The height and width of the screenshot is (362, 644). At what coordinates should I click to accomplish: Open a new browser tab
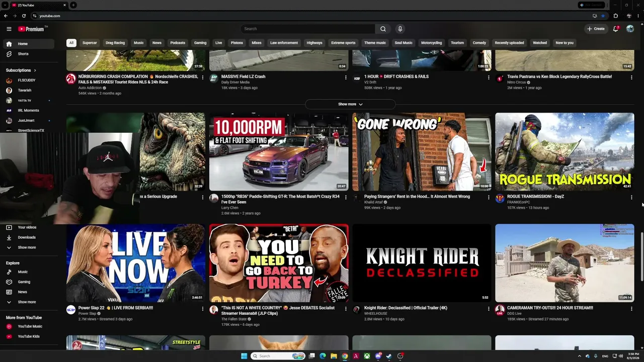(x=73, y=5)
